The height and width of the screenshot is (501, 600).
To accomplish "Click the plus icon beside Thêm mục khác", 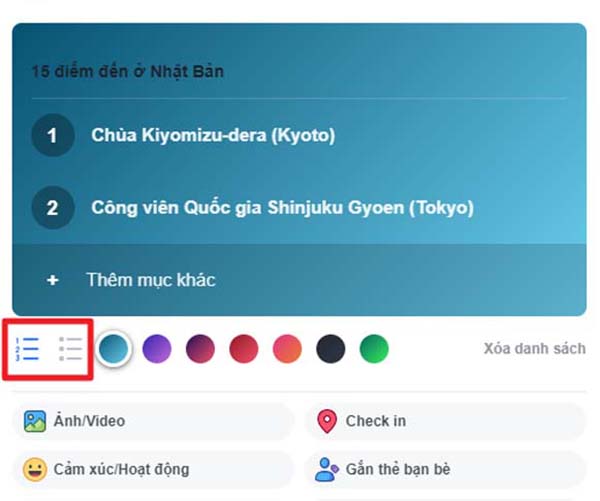I will click(x=52, y=280).
